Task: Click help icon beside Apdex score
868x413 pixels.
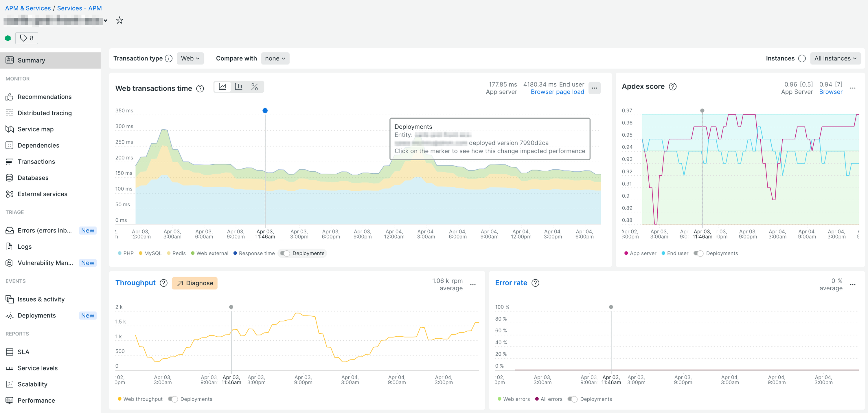Action: (x=673, y=87)
